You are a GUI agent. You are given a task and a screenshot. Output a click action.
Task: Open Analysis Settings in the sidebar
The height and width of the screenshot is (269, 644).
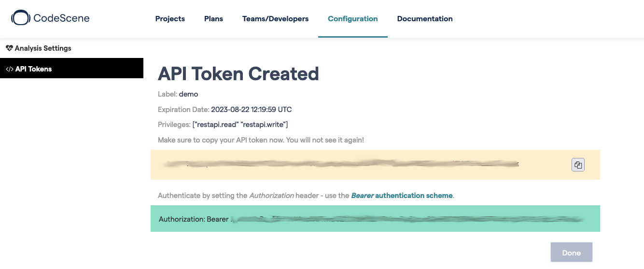[71, 48]
